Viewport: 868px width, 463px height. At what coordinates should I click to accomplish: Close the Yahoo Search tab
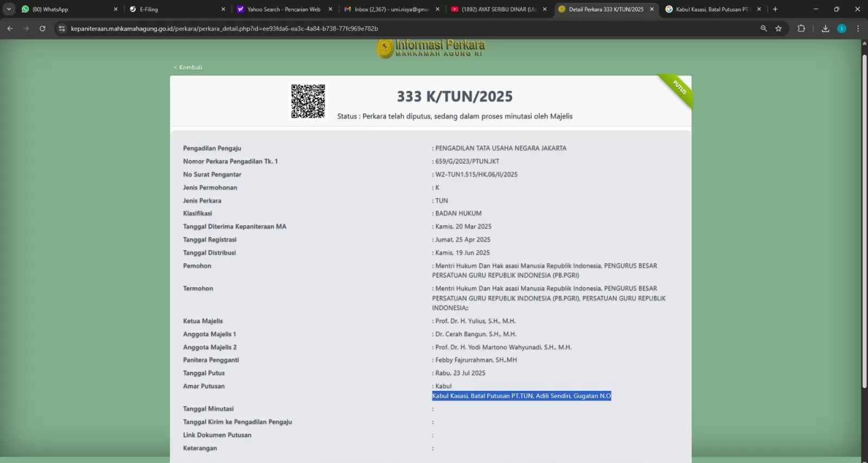click(x=330, y=9)
